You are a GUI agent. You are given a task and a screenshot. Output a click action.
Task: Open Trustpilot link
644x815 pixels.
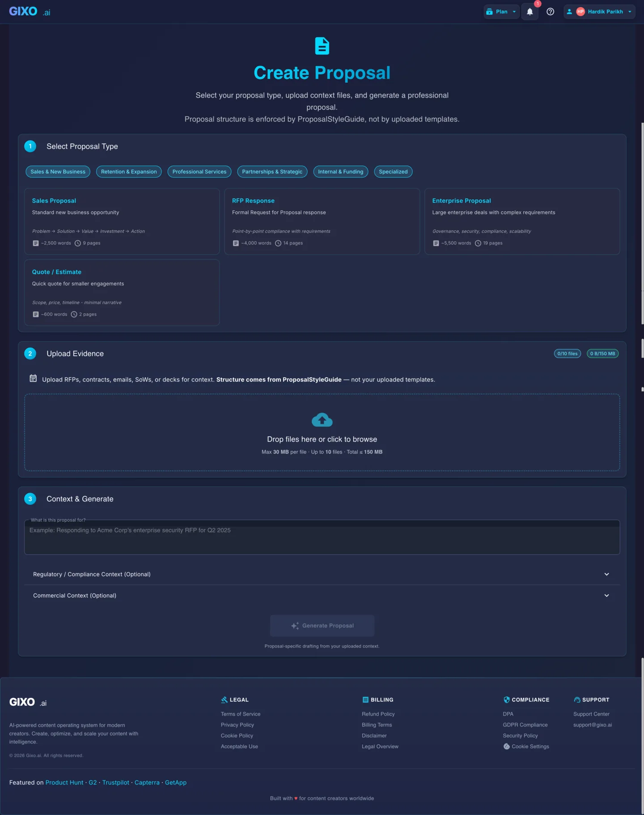115,782
